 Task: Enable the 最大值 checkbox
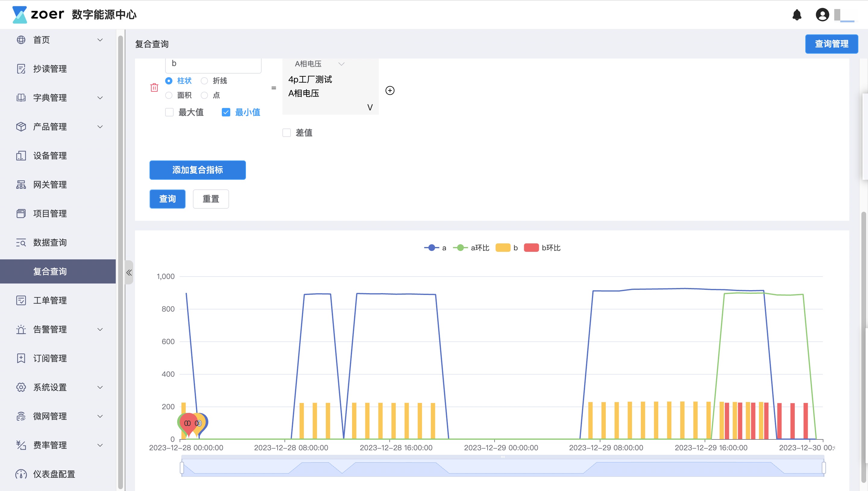point(169,112)
